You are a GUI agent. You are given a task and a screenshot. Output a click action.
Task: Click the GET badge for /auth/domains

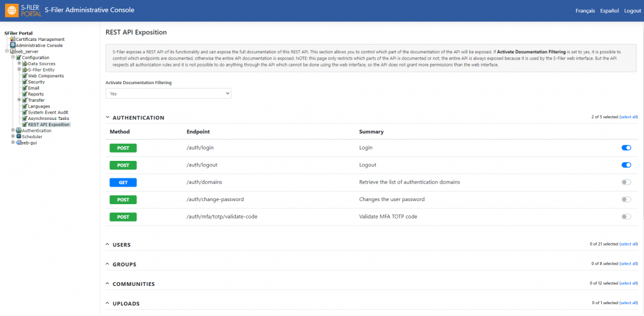[x=123, y=183]
